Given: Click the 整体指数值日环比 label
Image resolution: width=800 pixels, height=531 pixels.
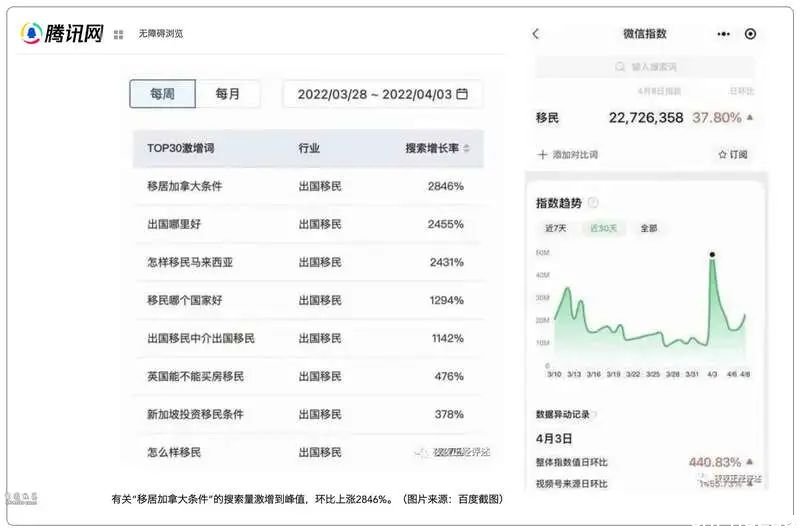Looking at the screenshot, I should (x=571, y=462).
